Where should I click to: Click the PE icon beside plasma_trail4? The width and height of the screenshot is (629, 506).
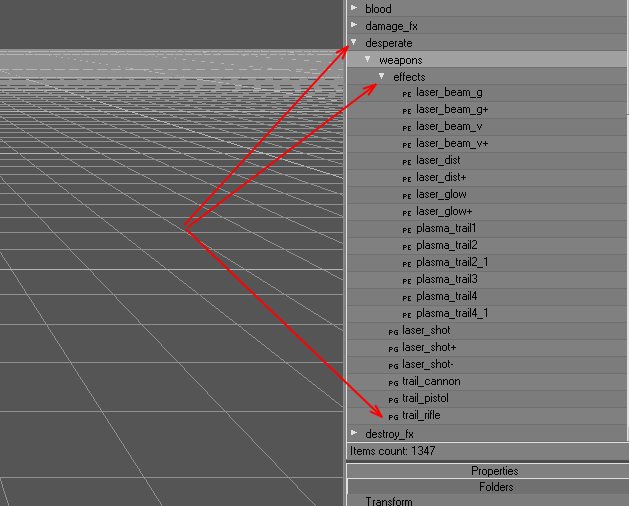click(407, 298)
